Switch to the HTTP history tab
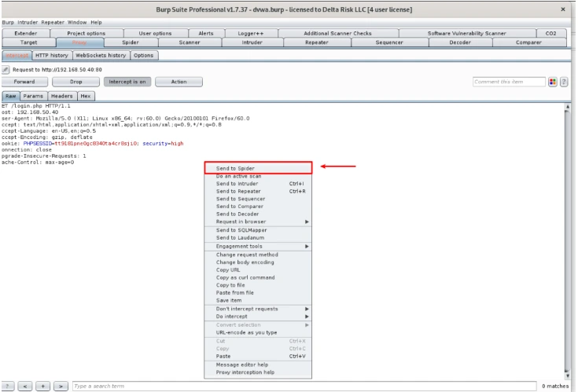Viewport: 578px width, 392px height. [x=52, y=55]
